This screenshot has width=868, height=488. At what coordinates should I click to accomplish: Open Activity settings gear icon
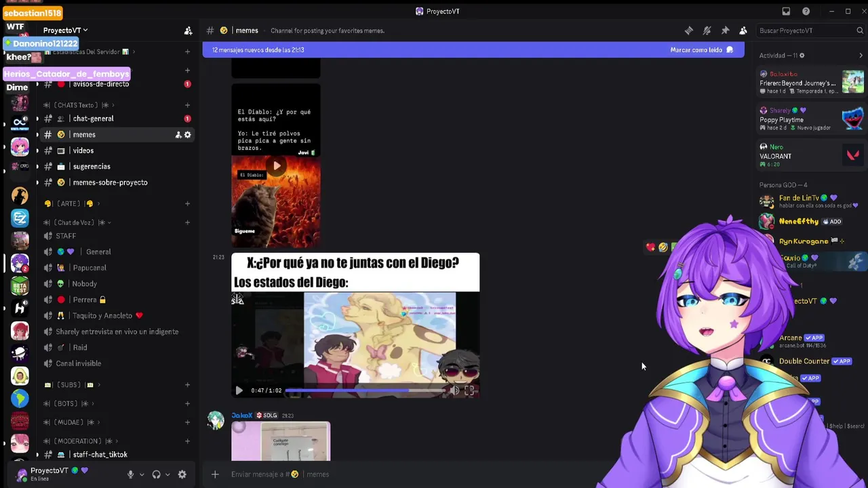click(x=802, y=56)
